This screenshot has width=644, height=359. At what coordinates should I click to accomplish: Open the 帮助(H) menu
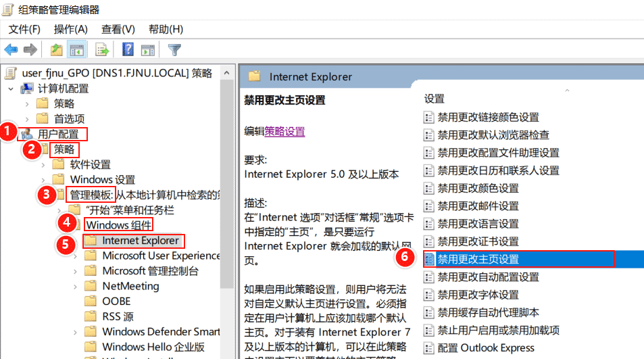pos(166,29)
